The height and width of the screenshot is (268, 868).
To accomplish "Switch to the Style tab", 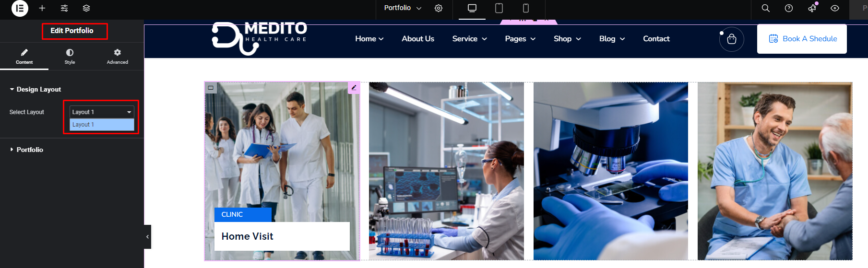I will click(70, 56).
